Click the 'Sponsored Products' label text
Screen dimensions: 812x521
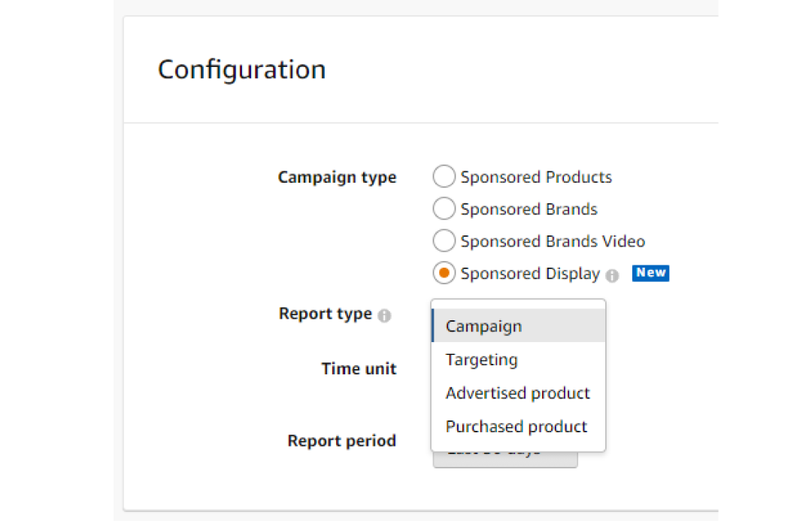[536, 177]
